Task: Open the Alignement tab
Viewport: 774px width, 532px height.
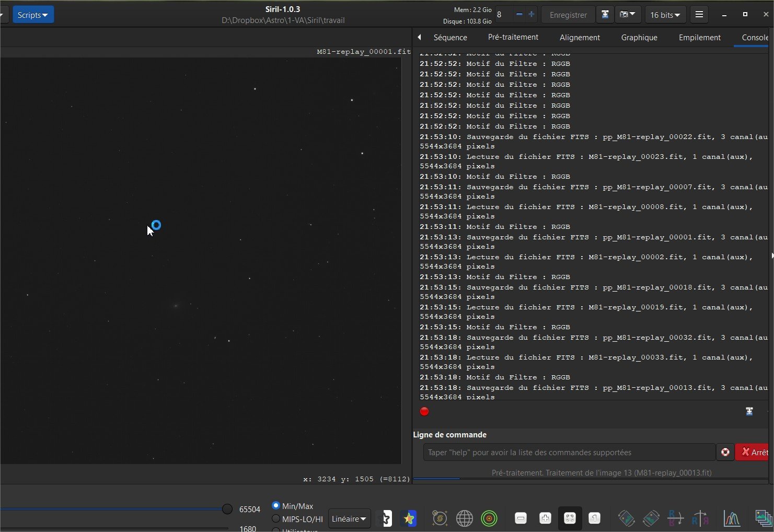Action: 580,37
